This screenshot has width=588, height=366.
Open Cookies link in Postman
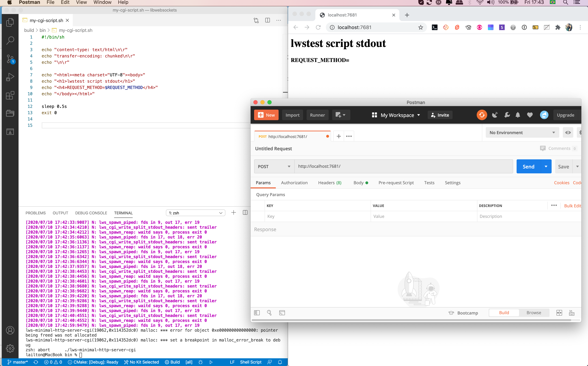pyautogui.click(x=561, y=183)
